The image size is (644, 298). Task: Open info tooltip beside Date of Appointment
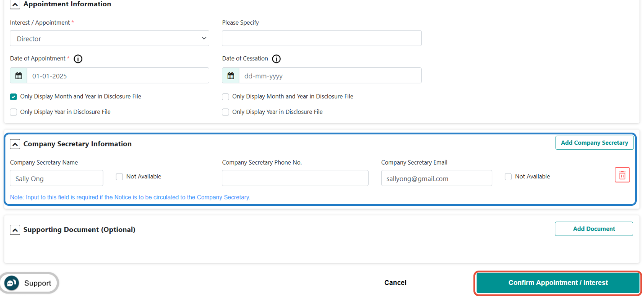(x=78, y=59)
